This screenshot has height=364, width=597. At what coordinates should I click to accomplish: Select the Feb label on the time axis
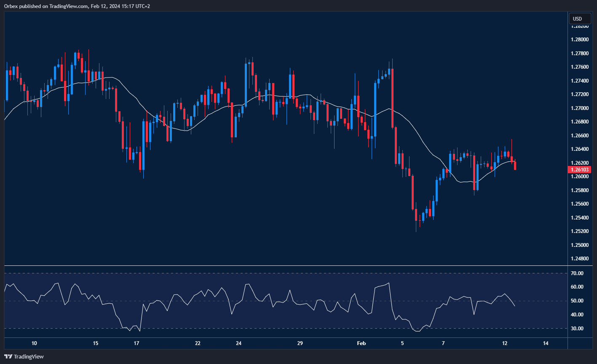coord(361,343)
